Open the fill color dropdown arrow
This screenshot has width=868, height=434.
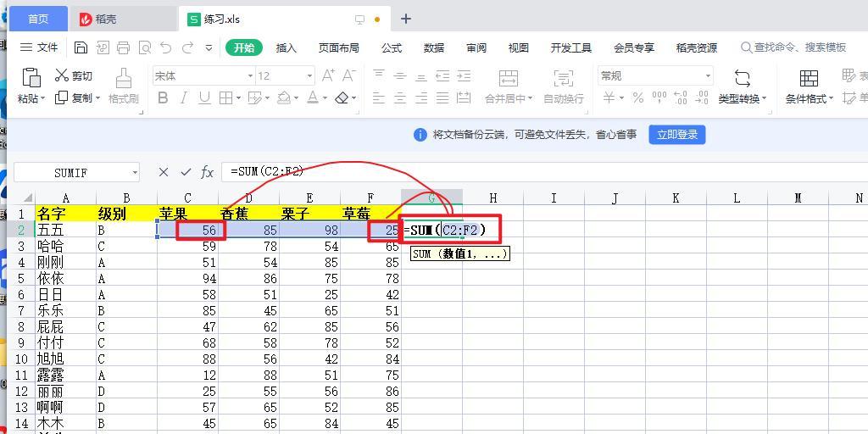(295, 98)
